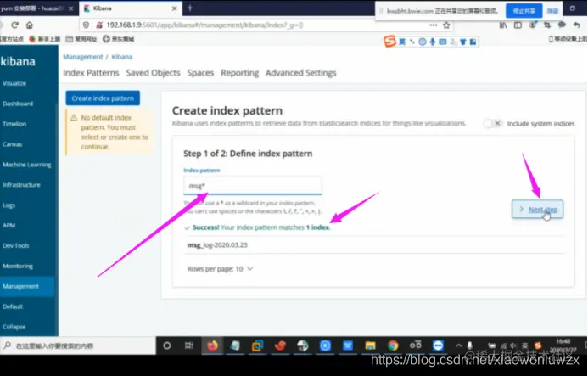
Task: Open the page actions three-dot menu
Action: click(x=433, y=25)
